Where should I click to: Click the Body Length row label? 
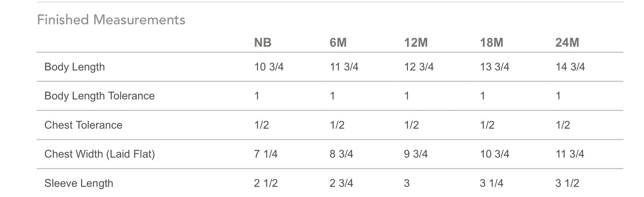coord(74,67)
